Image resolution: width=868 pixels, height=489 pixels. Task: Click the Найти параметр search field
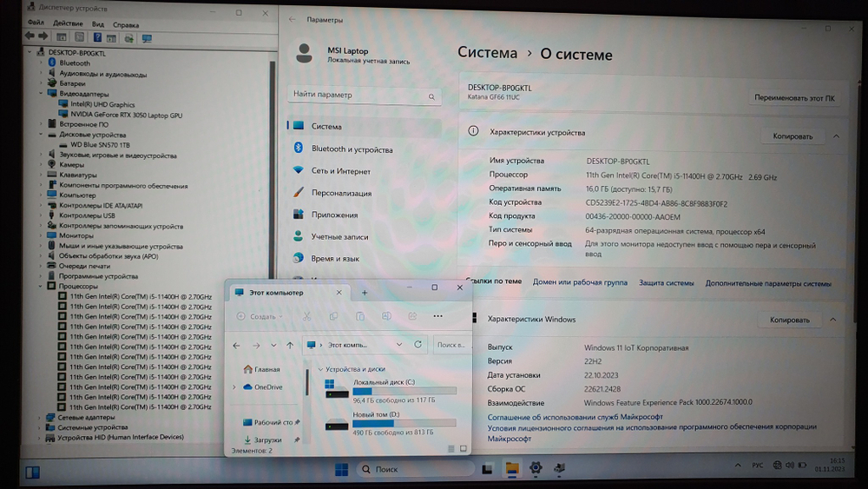[x=362, y=95]
